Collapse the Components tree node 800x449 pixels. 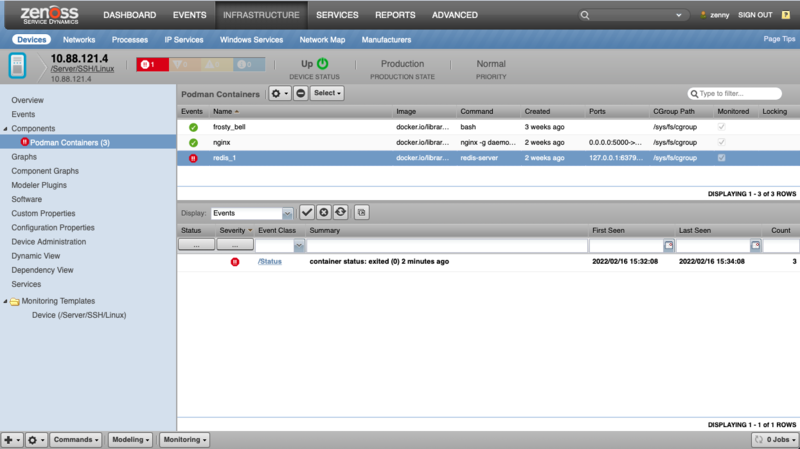(x=6, y=129)
